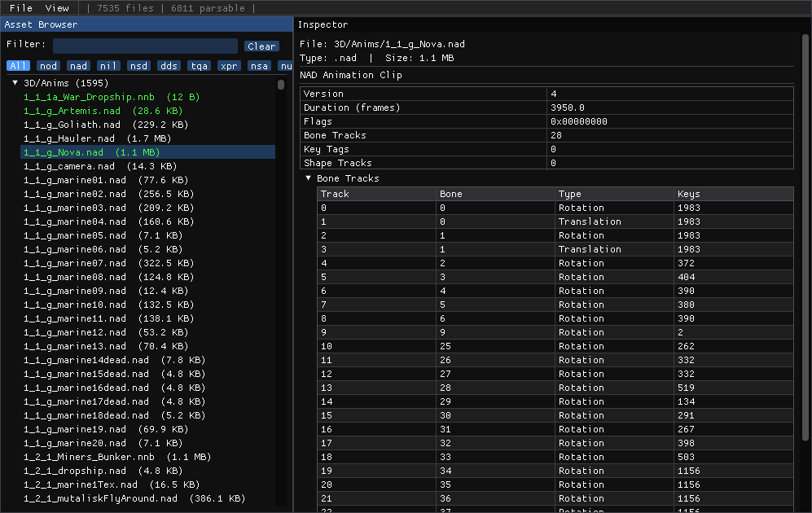Image resolution: width=812 pixels, height=513 pixels.
Task: Select the All file type filter
Action: pos(18,66)
